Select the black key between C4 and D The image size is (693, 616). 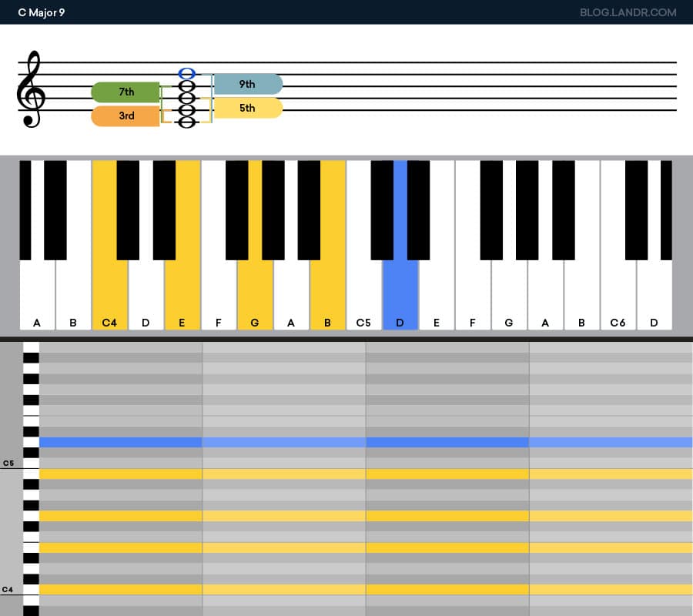(x=128, y=208)
